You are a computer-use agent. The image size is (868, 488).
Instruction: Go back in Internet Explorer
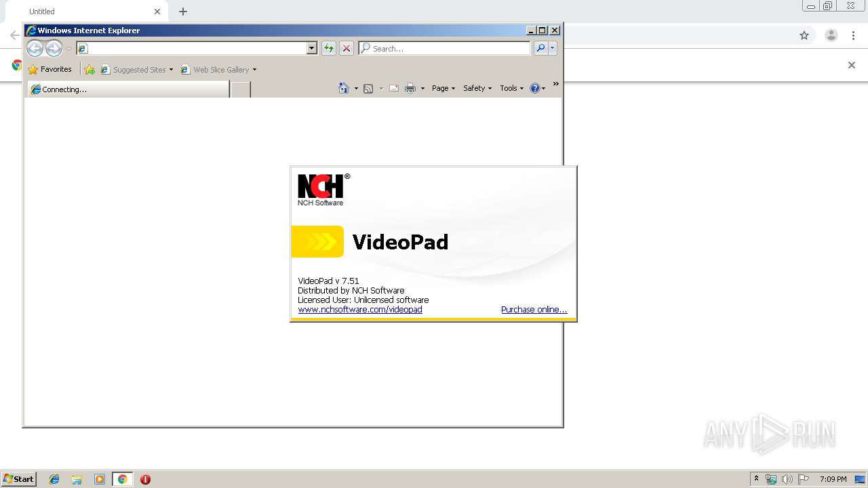(x=35, y=48)
